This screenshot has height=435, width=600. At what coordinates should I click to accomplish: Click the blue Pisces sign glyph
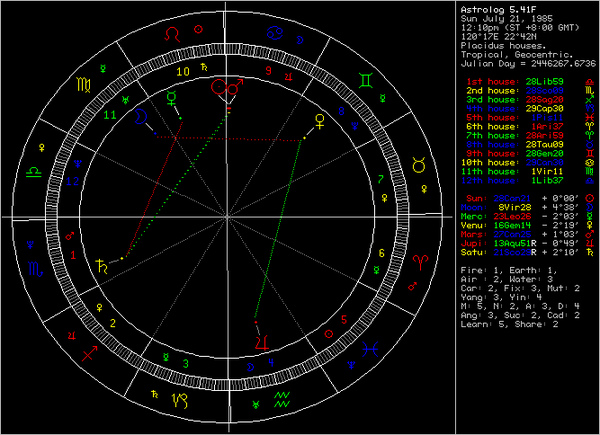point(370,349)
